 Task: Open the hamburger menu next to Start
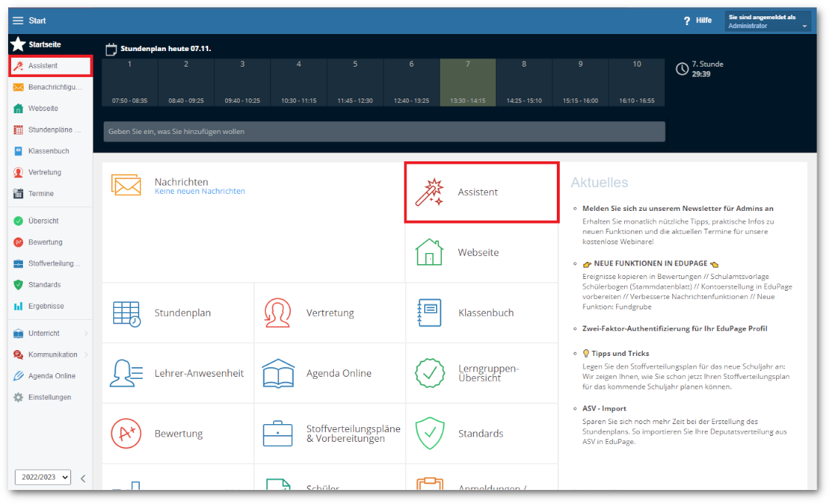(x=18, y=21)
